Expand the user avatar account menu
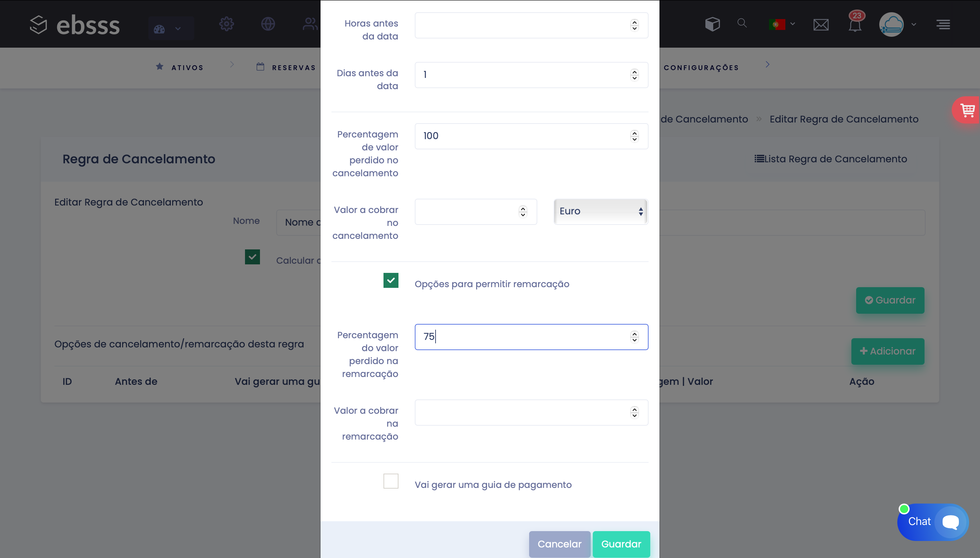Image resolution: width=980 pixels, height=558 pixels. (897, 25)
